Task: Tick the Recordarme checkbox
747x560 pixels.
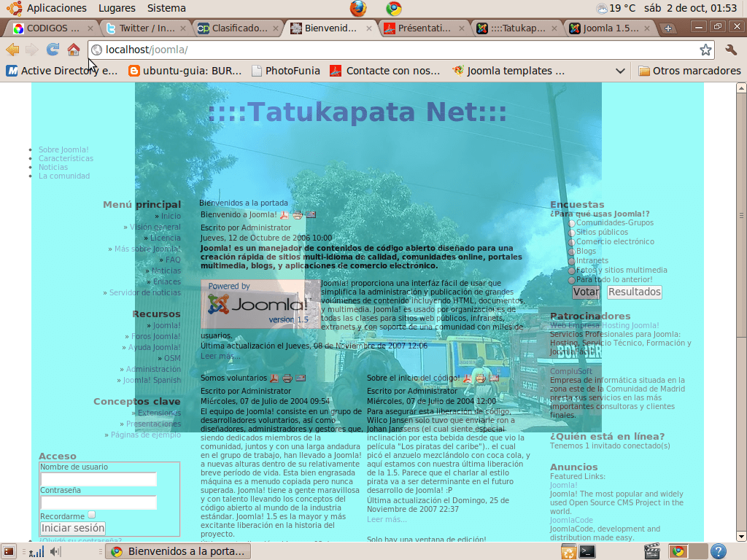Action: pos(92,515)
